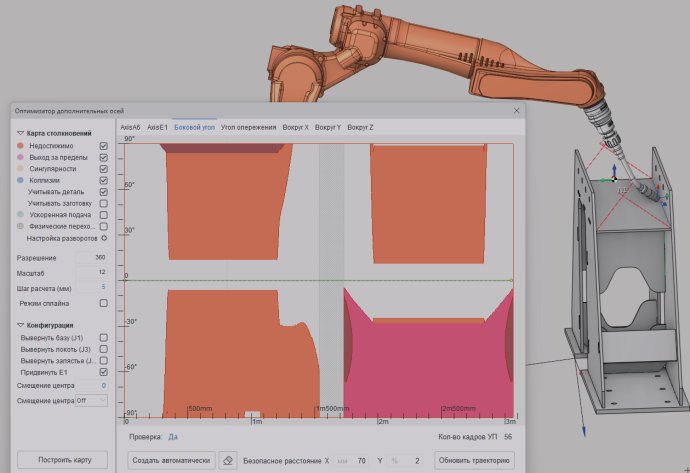
Task: Click the Физические переходы gray indicator
Action: point(21,226)
